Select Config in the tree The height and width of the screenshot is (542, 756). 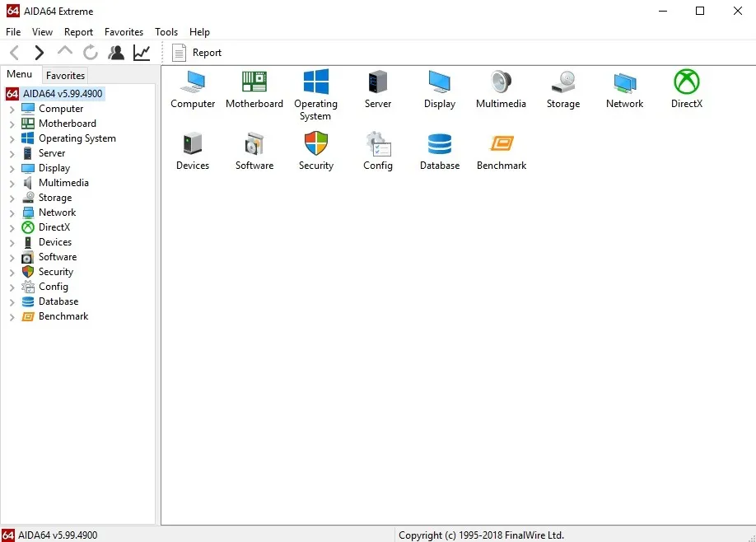pyautogui.click(x=53, y=287)
